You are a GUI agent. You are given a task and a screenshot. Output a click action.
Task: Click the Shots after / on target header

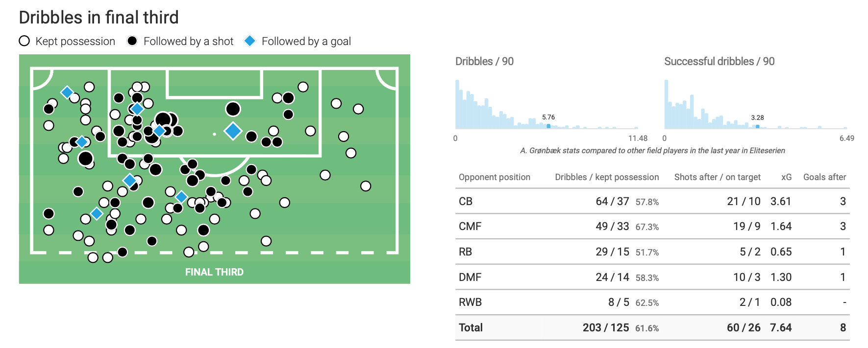[x=717, y=177]
